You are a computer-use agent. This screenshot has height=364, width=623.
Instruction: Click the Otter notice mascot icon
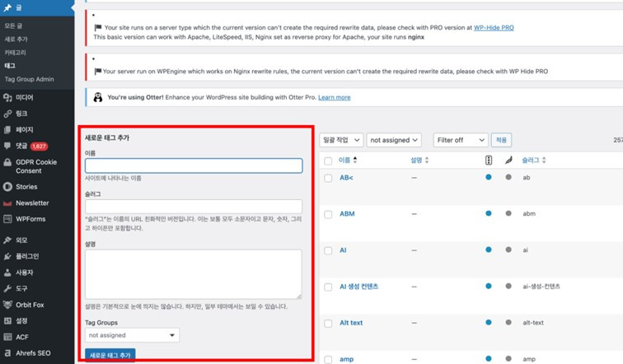[98, 97]
